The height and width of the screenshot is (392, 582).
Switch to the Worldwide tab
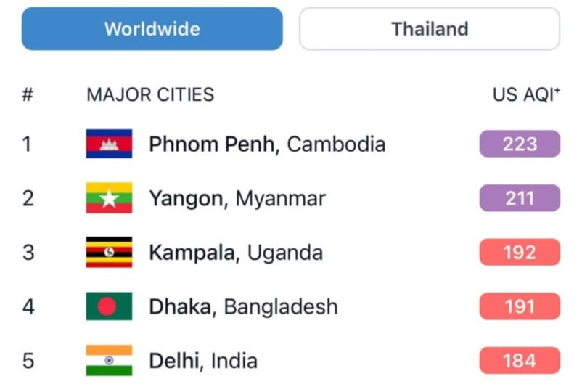click(x=152, y=28)
